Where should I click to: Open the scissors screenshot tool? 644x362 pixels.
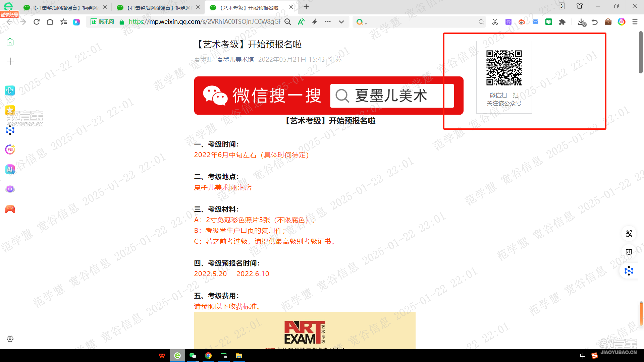tap(495, 22)
